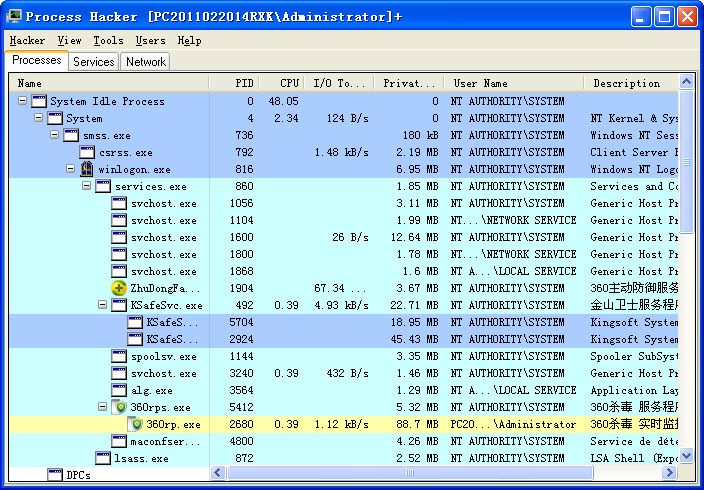The width and height of the screenshot is (704, 490).
Task: Collapse the System Idle Process tree node
Action: point(22,101)
